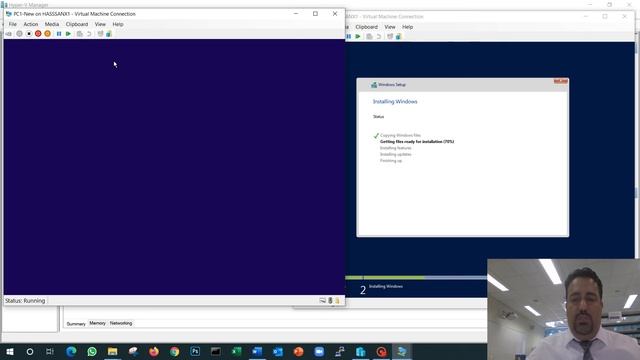Click share icon in background VM toolbar
640x360 pixels.
click(x=398, y=36)
